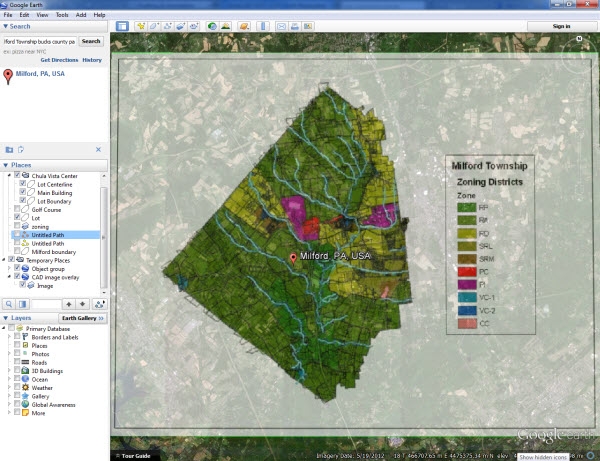This screenshot has height=461, width=600.
Task: Enable the Roads layer checkbox
Action: tap(17, 362)
